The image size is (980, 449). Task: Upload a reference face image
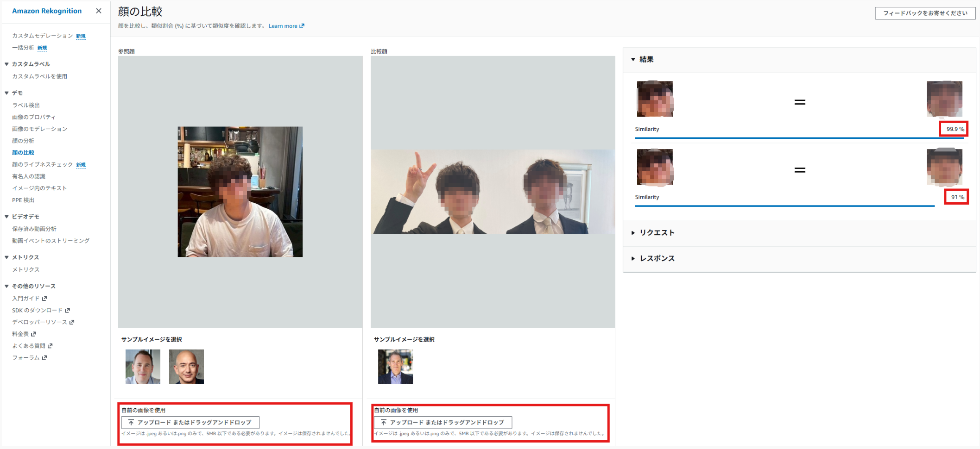tap(190, 422)
